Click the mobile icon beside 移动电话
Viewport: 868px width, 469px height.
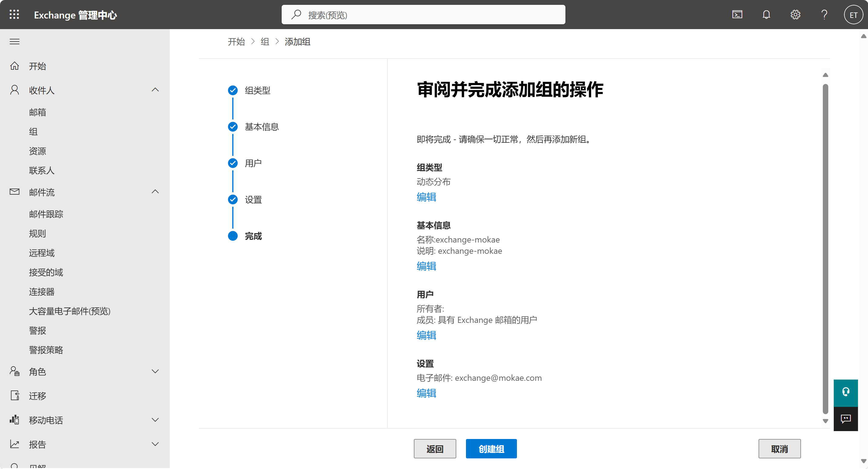(15, 420)
